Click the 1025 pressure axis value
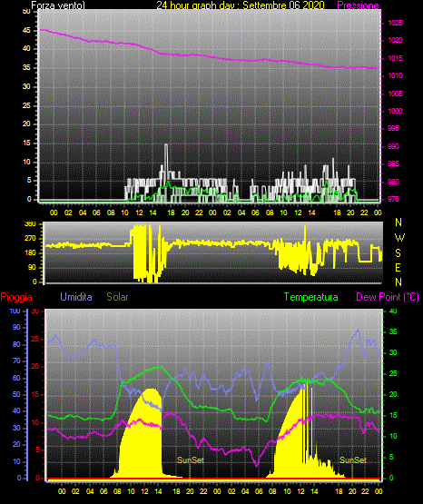Image resolution: width=423 pixels, height=504 pixels. pos(395,23)
